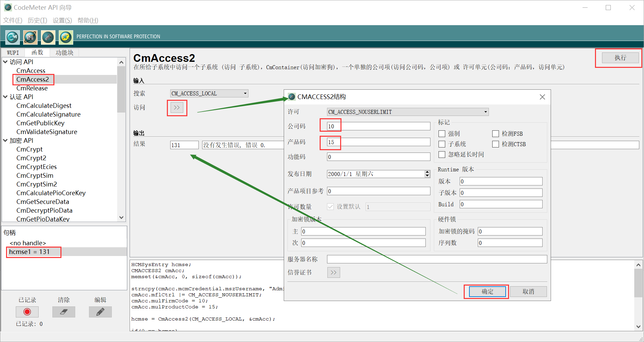
Task: Switch to the 功能块 tab
Action: (x=64, y=53)
